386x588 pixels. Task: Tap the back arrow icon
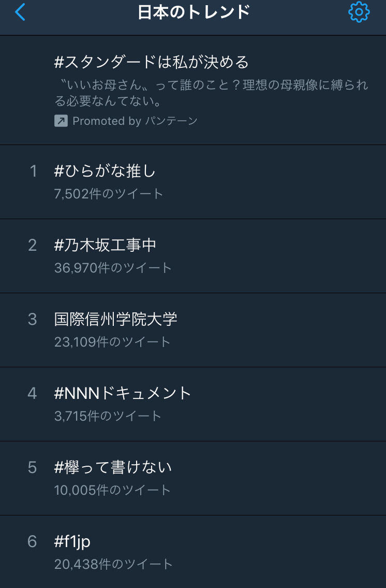coord(20,12)
